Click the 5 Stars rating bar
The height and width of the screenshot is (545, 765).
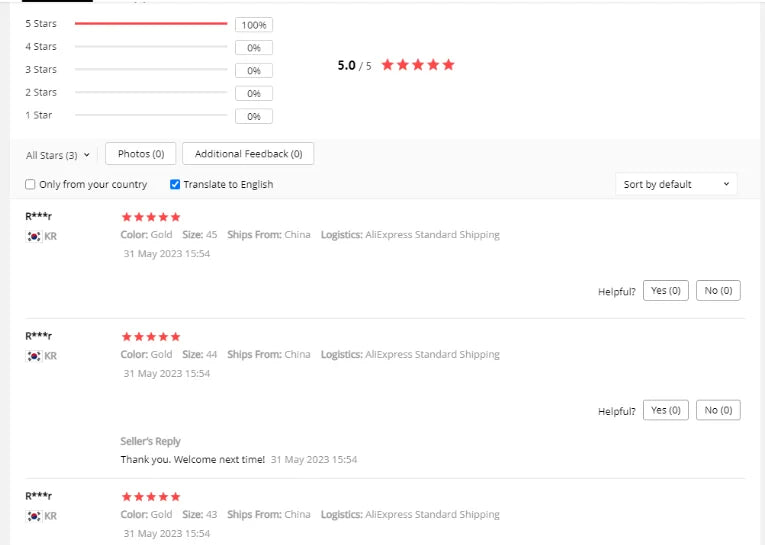click(x=151, y=23)
